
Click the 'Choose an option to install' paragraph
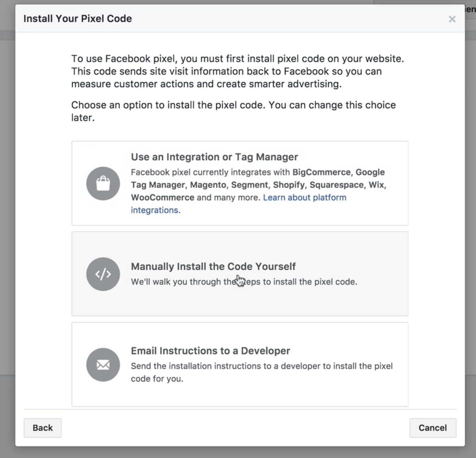[233, 111]
